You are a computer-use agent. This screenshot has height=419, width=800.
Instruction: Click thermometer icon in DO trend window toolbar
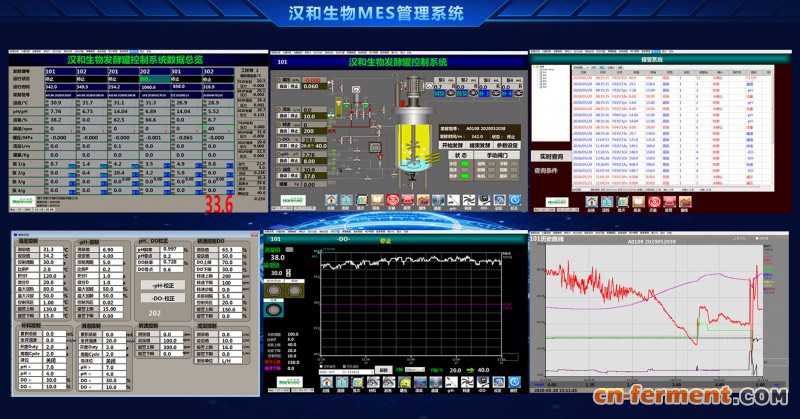[436, 382]
